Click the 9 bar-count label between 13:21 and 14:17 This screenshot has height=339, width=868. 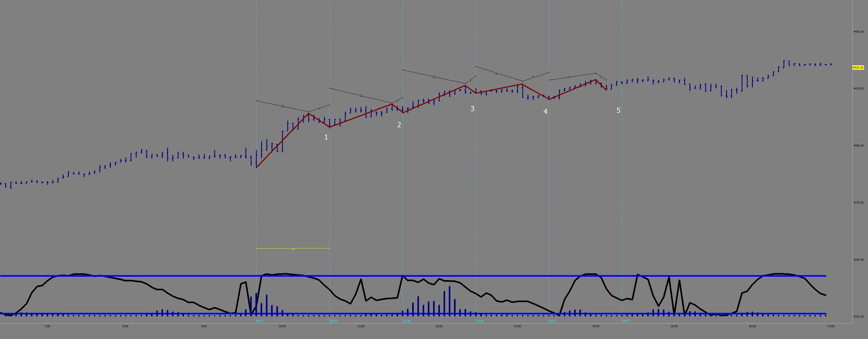(570, 77)
